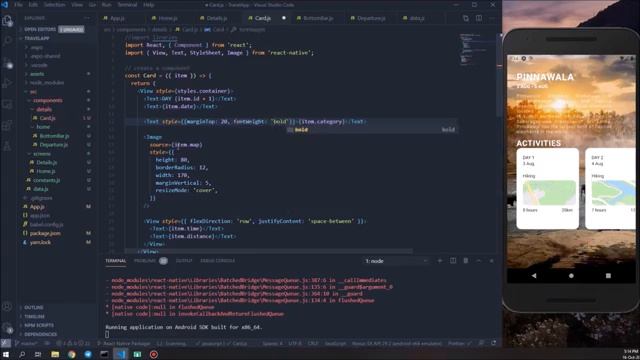Switch to the DEBUG CONSOLE panel tab

pyautogui.click(x=218, y=261)
